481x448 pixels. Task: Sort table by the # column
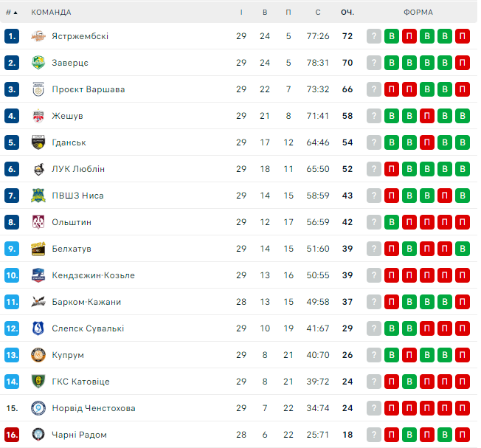(x=11, y=13)
